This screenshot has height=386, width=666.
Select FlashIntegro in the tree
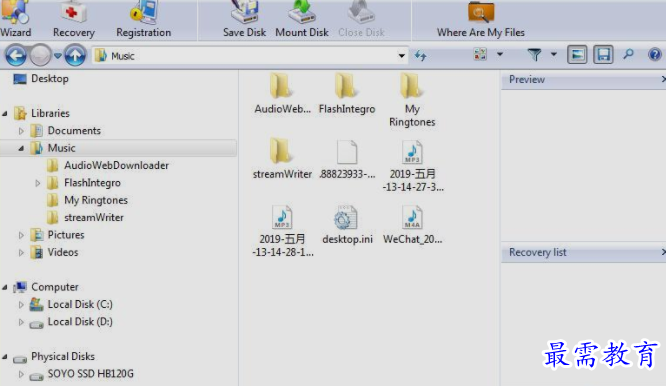[92, 183]
